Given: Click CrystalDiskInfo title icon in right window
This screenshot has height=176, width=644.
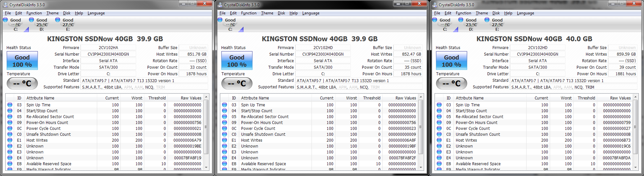Looking at the screenshot, I should coord(435,5).
